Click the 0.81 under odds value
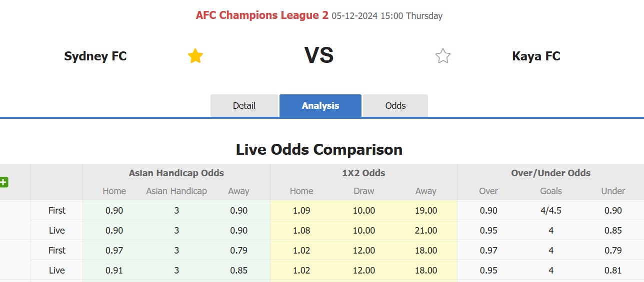 coord(613,270)
